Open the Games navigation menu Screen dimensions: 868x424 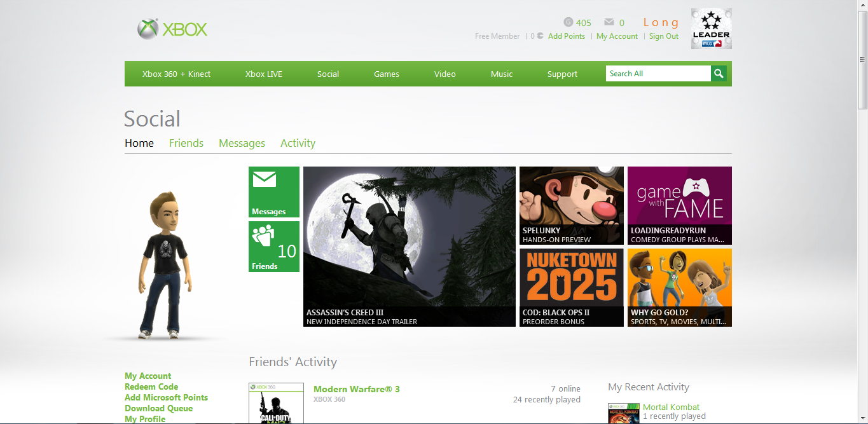click(x=387, y=74)
